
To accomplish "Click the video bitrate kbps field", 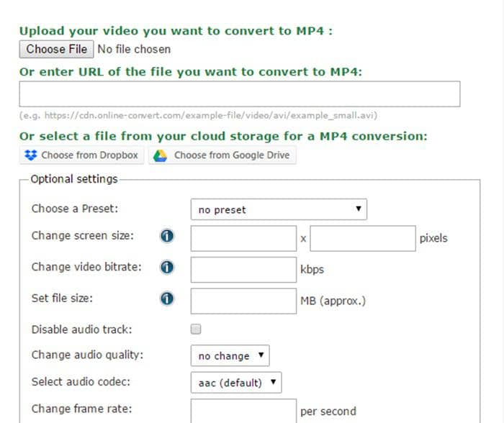I will coord(243,270).
